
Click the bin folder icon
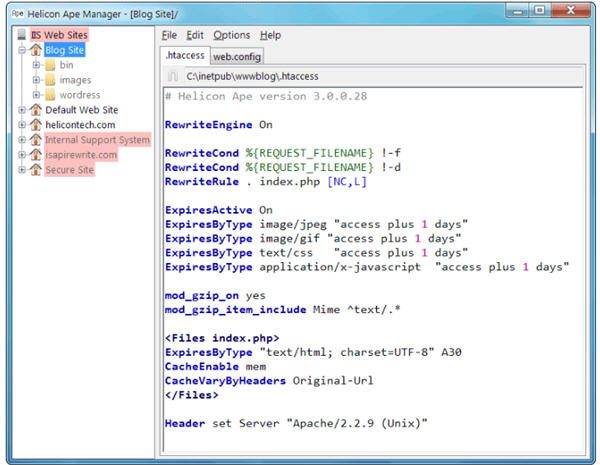point(50,65)
